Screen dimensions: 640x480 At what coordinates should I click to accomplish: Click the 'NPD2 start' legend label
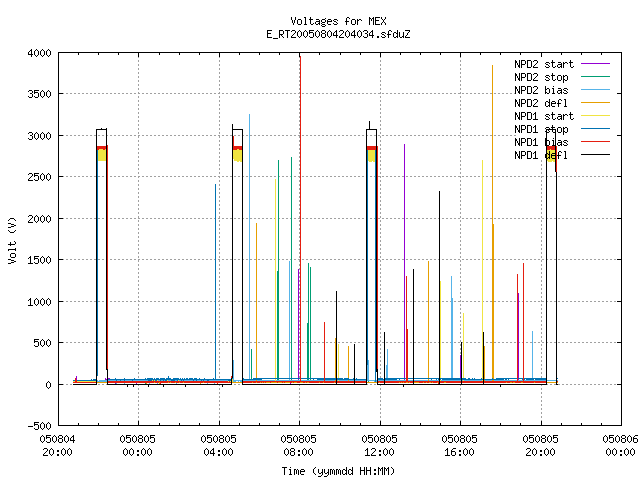click(544, 64)
